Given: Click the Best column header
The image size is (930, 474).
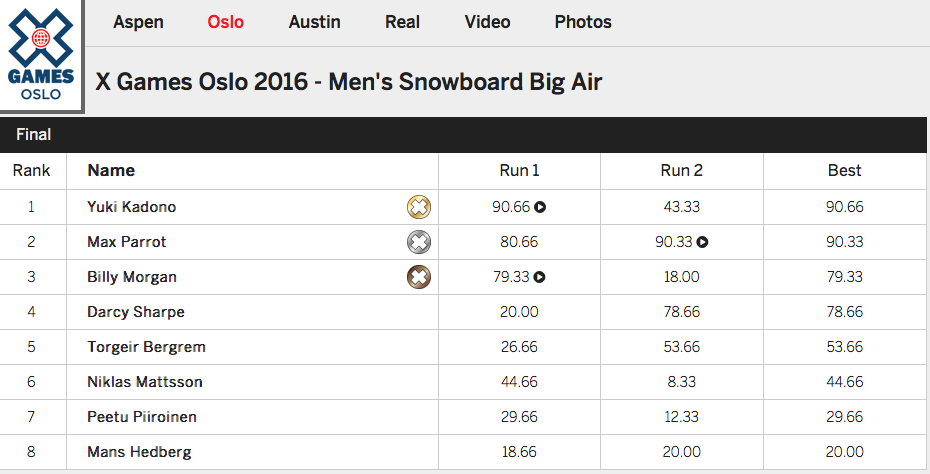Looking at the screenshot, I should point(844,171).
